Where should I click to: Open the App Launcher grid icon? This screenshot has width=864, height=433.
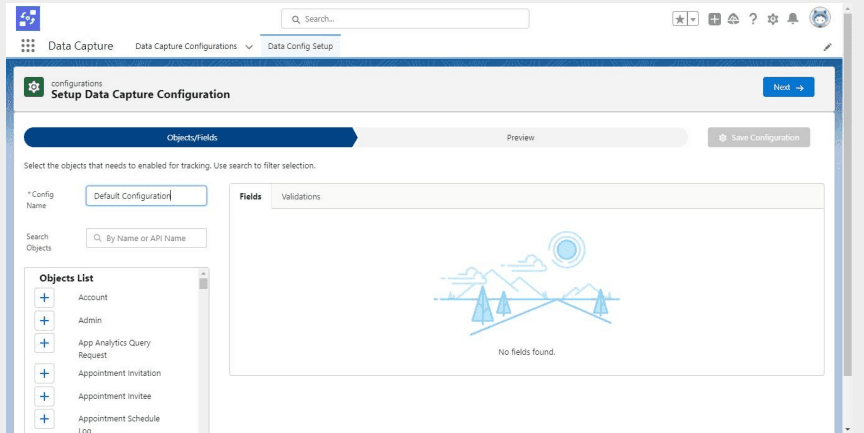click(x=28, y=46)
